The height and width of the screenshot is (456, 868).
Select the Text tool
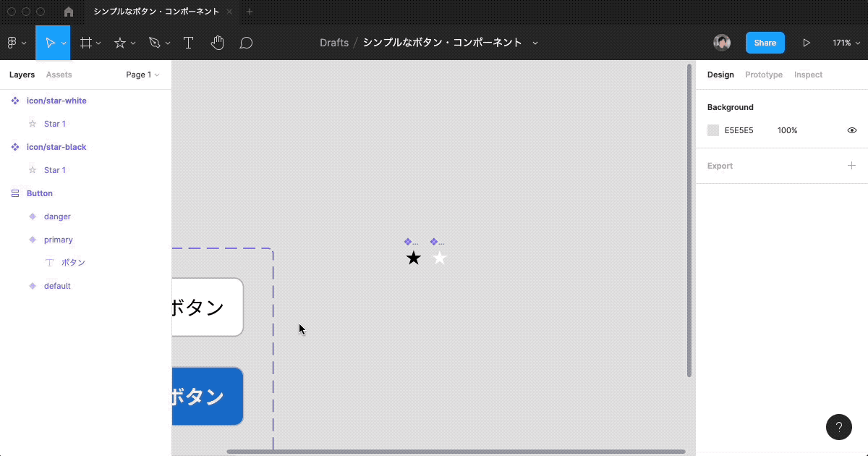[x=188, y=43]
